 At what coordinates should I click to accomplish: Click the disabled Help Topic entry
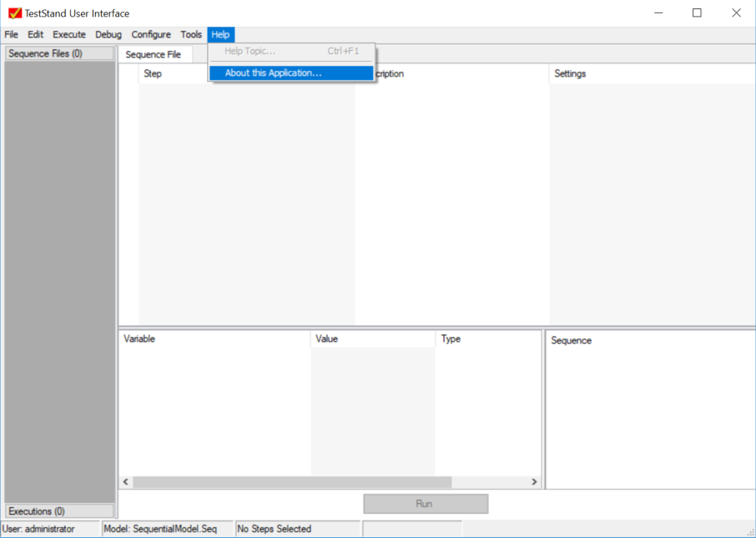(x=291, y=51)
